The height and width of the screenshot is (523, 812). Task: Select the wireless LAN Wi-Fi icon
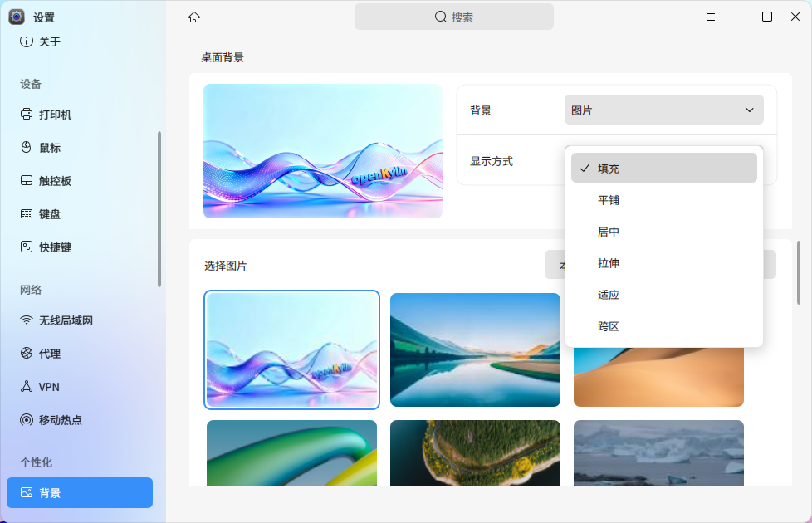coord(27,320)
